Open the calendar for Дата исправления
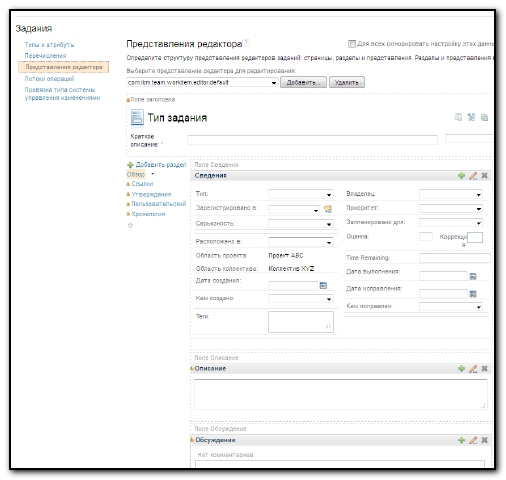506x480 pixels. 473,294
